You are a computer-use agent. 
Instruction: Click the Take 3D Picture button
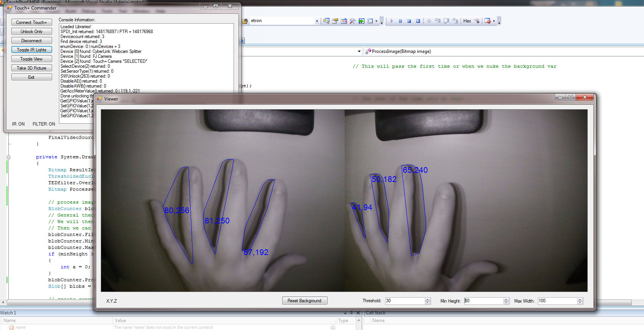coord(32,68)
